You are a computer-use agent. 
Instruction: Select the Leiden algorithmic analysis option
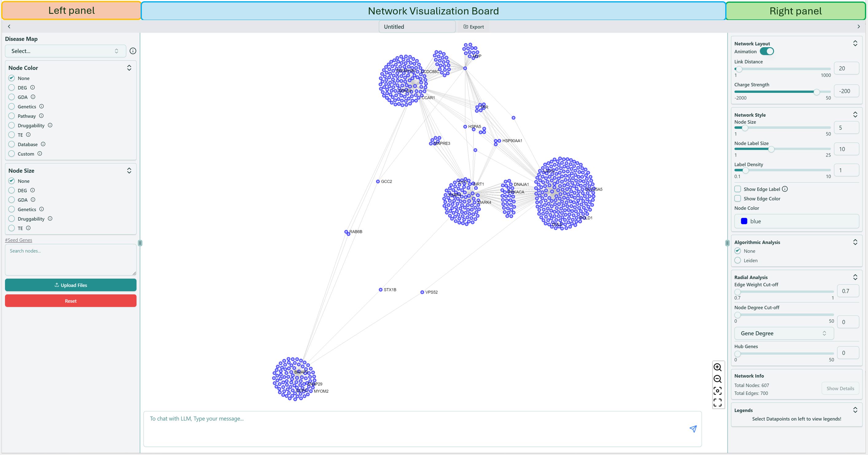pyautogui.click(x=738, y=260)
